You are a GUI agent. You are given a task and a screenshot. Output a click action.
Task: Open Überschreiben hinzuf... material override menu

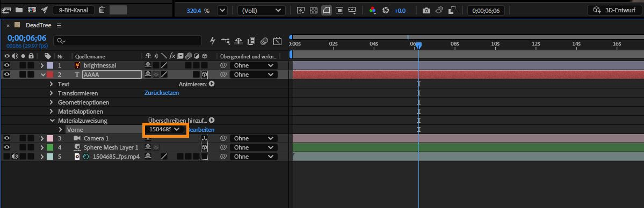click(x=212, y=120)
